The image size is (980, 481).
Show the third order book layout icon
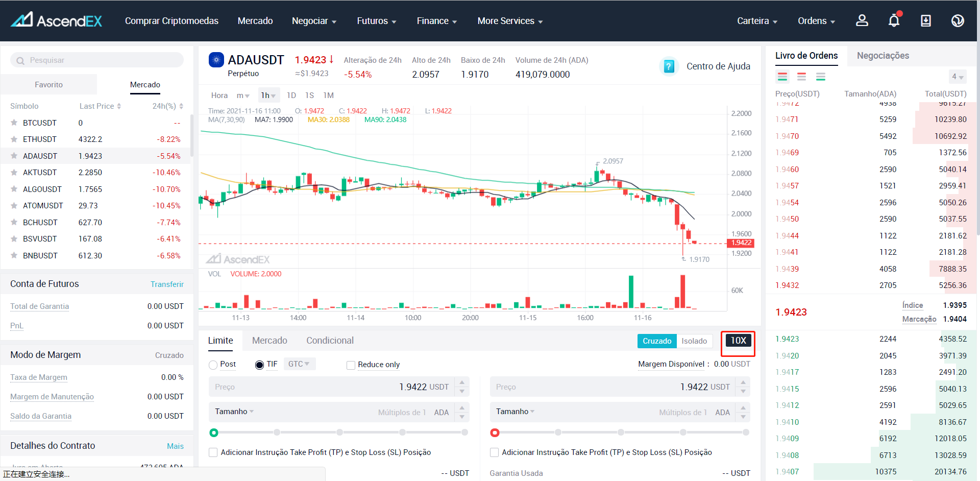(x=821, y=77)
